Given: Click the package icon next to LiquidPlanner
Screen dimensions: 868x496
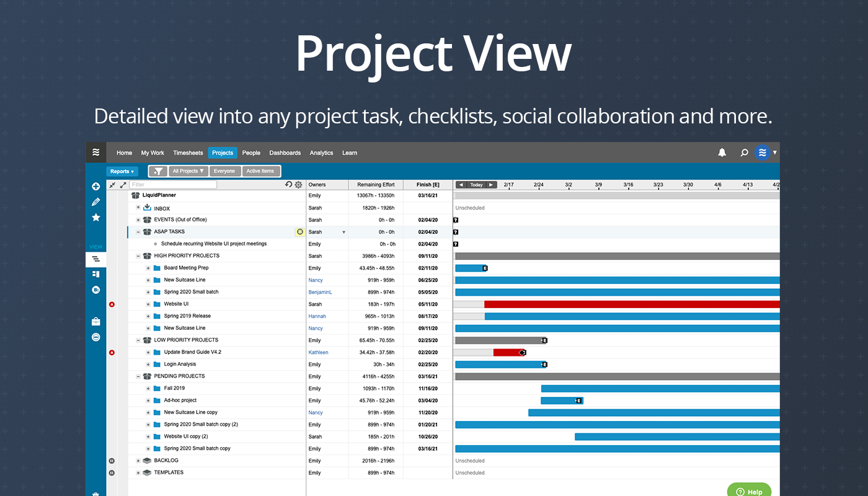Looking at the screenshot, I should click(136, 195).
